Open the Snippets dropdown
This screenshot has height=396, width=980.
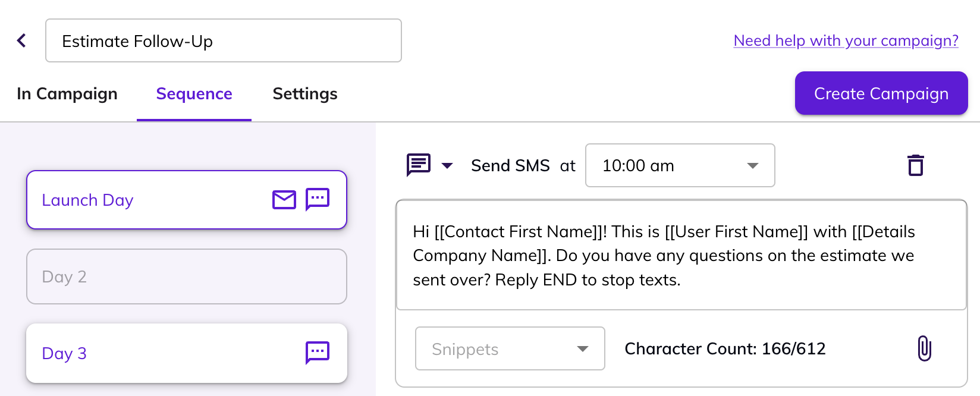510,348
